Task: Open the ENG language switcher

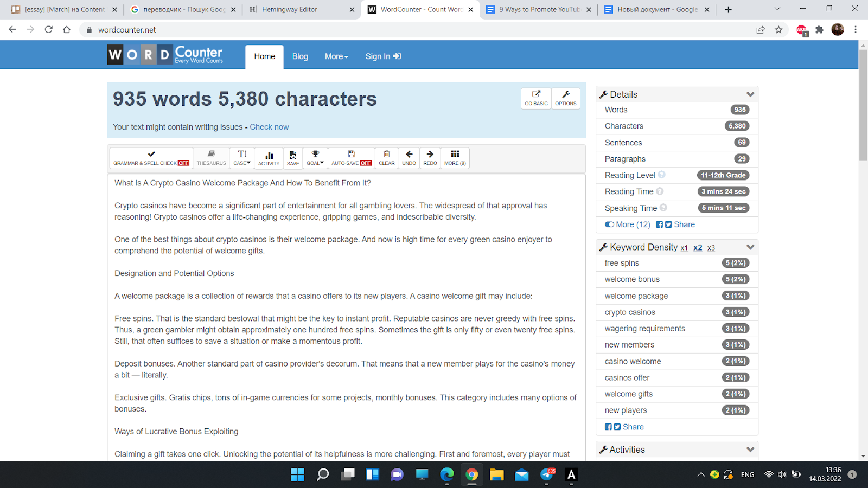Action: click(x=748, y=475)
